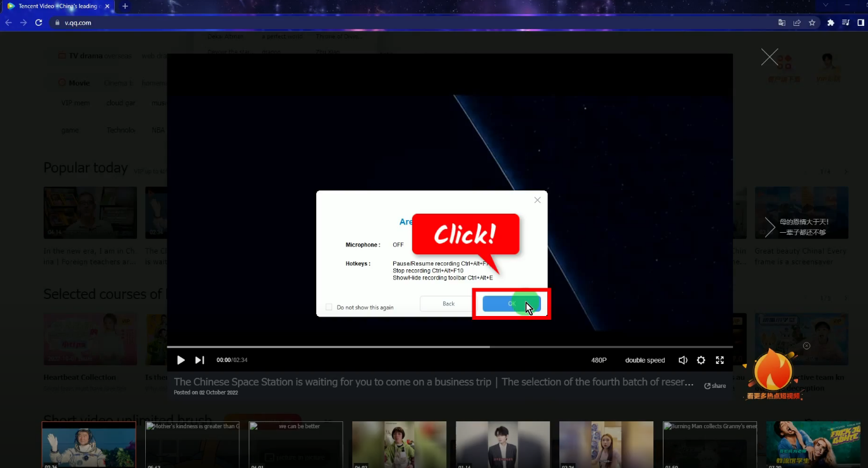This screenshot has height=468, width=868.
Task: Play the video with the play button
Action: 181,360
